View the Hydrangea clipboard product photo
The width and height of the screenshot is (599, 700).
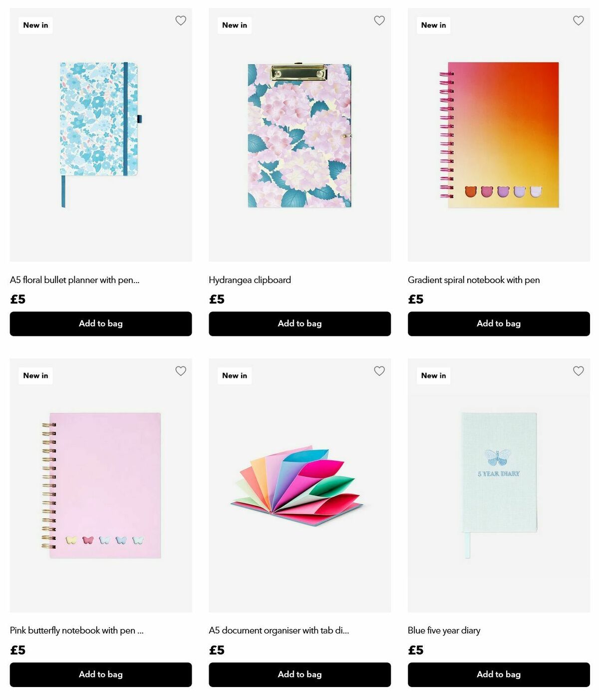(299, 135)
